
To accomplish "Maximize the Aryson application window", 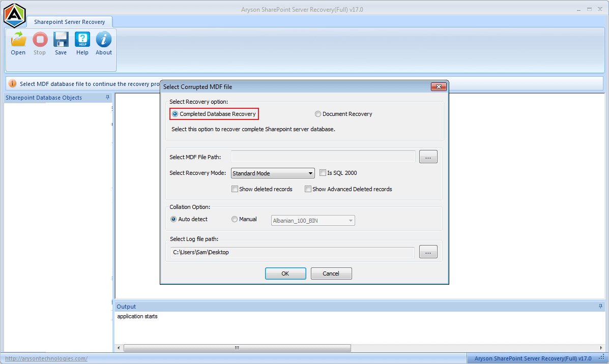I will (589, 9).
